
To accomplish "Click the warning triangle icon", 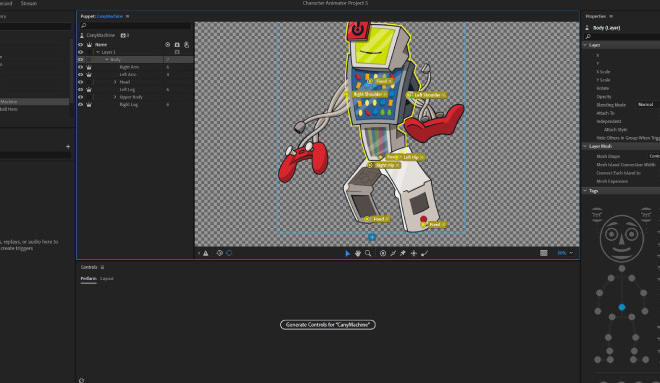I will [x=205, y=253].
